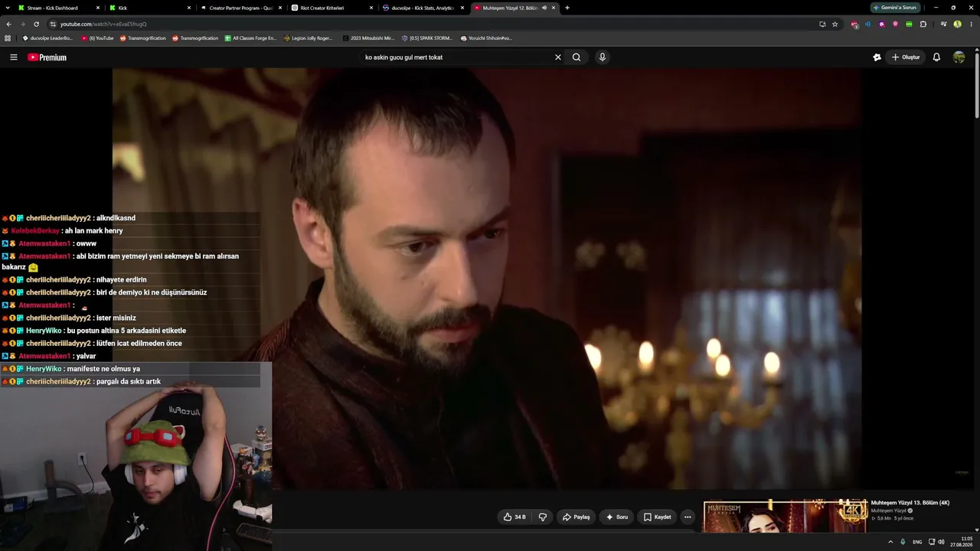The width and height of the screenshot is (980, 551).
Task: Open the install/cast icon in address bar
Action: 822,24
